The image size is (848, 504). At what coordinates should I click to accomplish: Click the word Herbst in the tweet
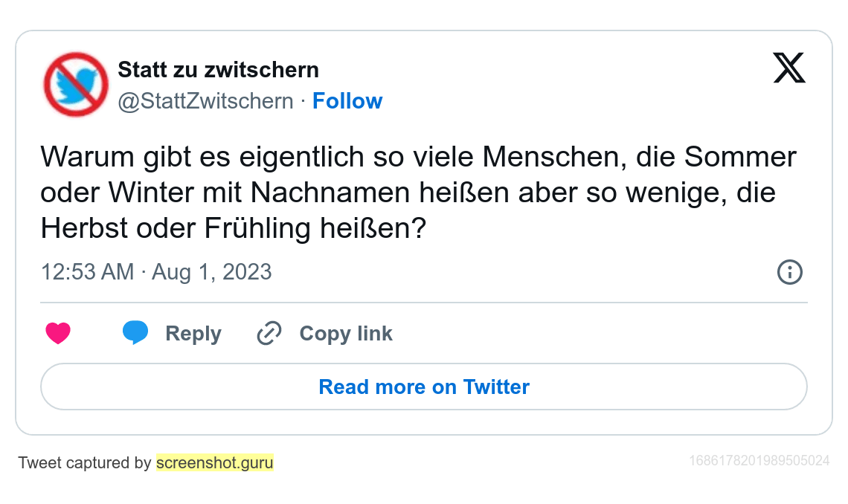pos(81,229)
